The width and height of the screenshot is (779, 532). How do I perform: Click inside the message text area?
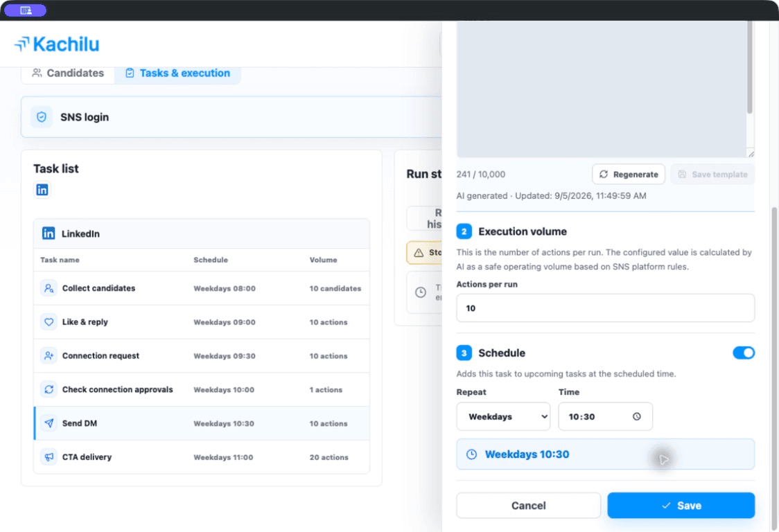[x=601, y=89]
